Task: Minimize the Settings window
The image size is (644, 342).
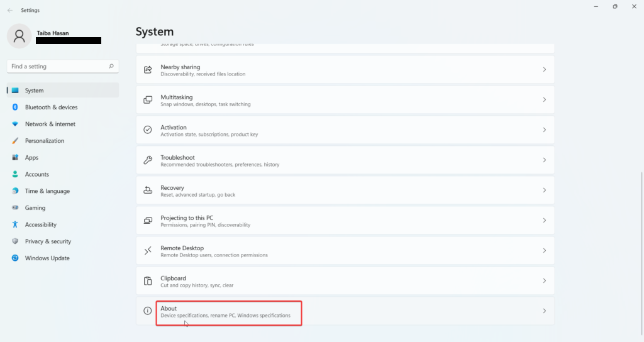Action: tap(596, 6)
